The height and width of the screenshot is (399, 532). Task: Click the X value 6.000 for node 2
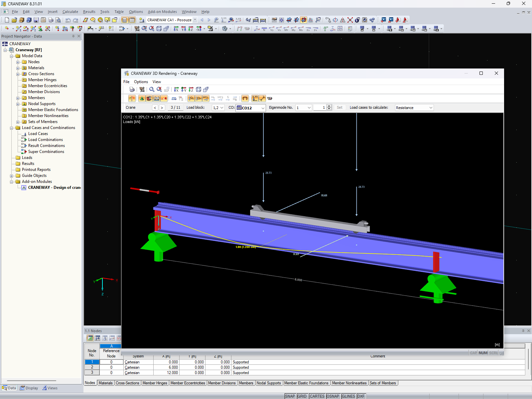click(166, 367)
